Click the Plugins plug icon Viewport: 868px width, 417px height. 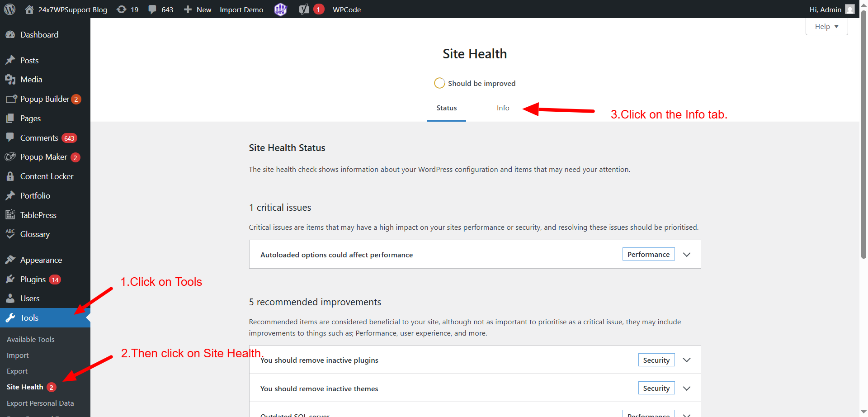click(10, 279)
